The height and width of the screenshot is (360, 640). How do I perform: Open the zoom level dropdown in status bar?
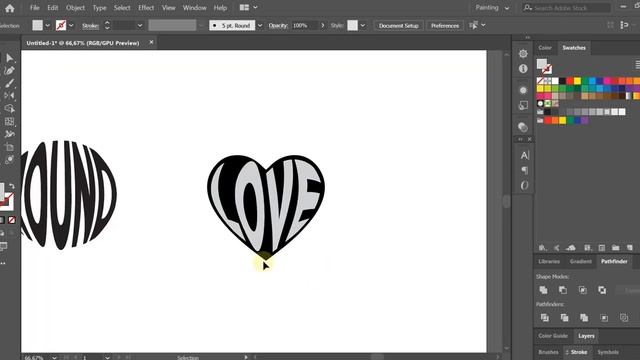tap(54, 358)
